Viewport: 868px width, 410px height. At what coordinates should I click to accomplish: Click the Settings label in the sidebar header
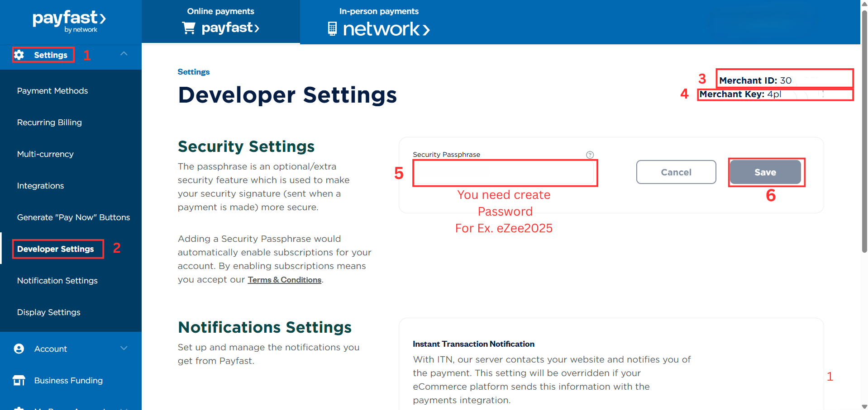pyautogui.click(x=51, y=55)
